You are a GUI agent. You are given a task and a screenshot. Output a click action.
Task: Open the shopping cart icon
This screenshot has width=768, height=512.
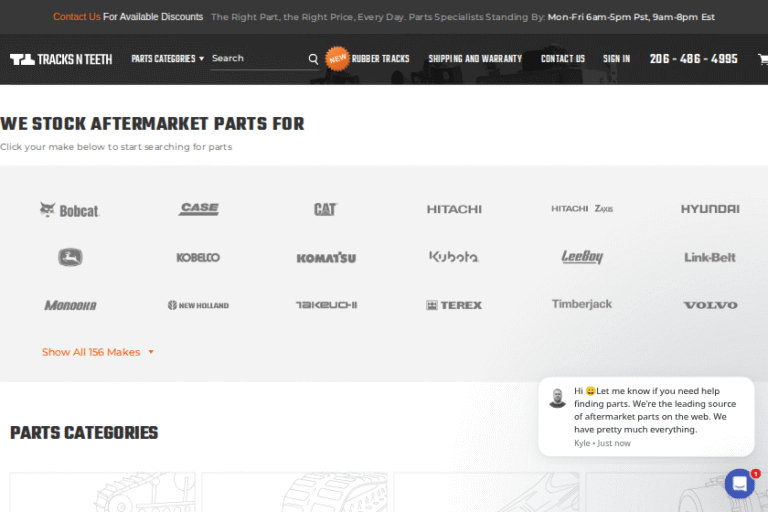click(761, 59)
